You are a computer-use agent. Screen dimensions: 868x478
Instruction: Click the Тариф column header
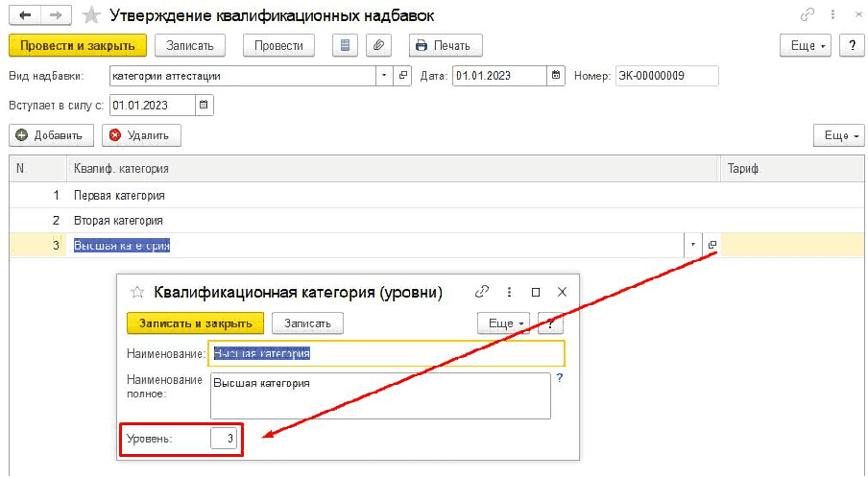(792, 169)
